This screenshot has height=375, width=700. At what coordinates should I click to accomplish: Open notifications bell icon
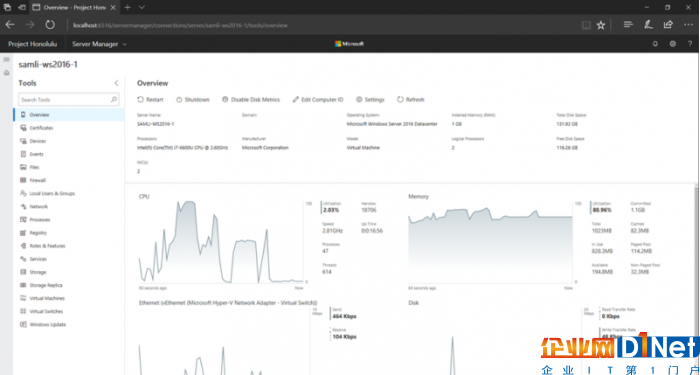click(655, 44)
